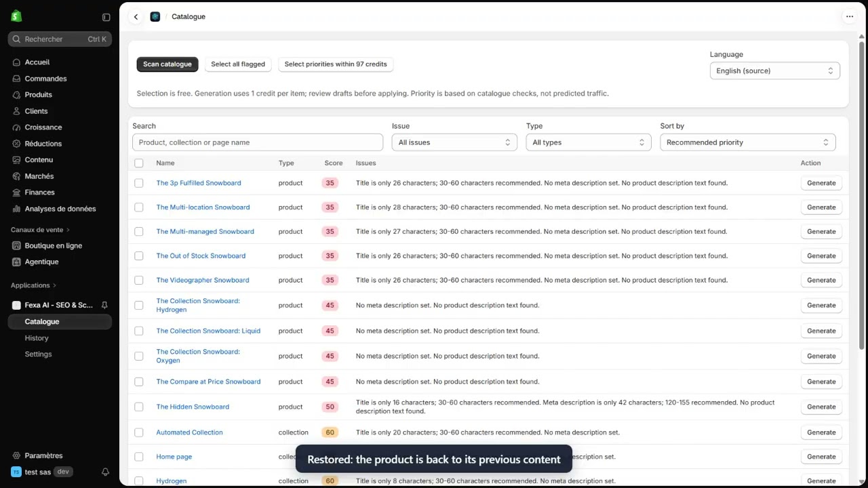Open The Videographer Snowboard link
This screenshot has height=488, width=868.
(x=203, y=280)
